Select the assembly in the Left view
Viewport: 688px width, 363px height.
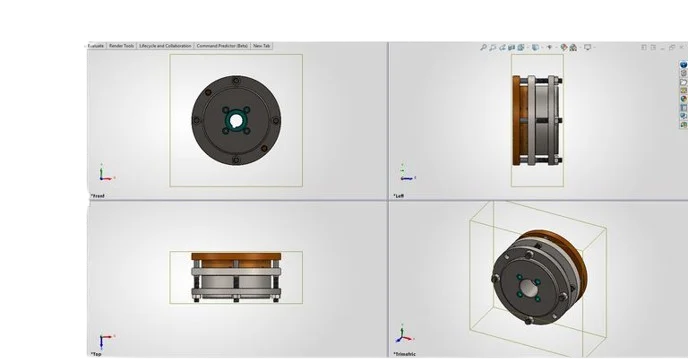(538, 121)
